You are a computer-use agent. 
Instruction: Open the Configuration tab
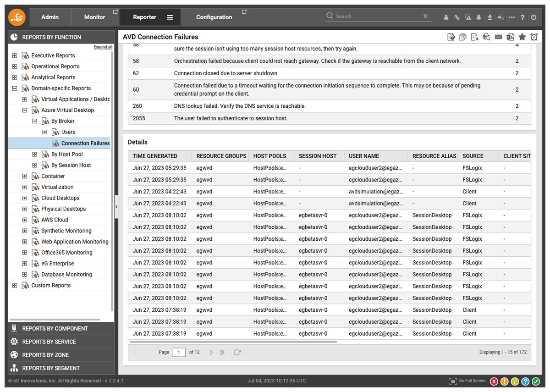(x=214, y=17)
